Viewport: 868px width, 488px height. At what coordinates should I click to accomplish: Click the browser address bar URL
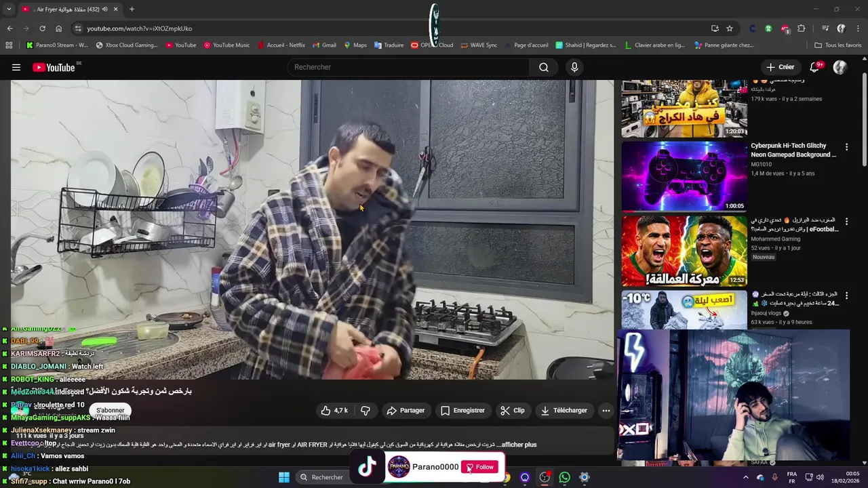[x=139, y=28]
